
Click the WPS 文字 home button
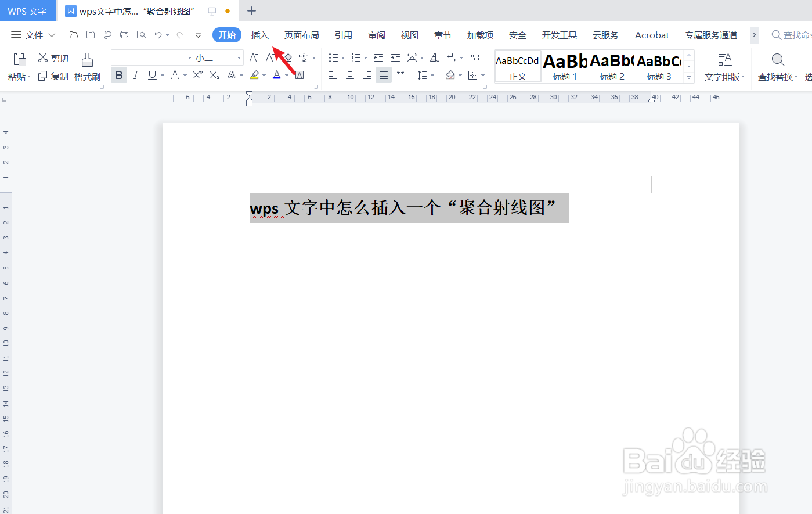tap(28, 11)
